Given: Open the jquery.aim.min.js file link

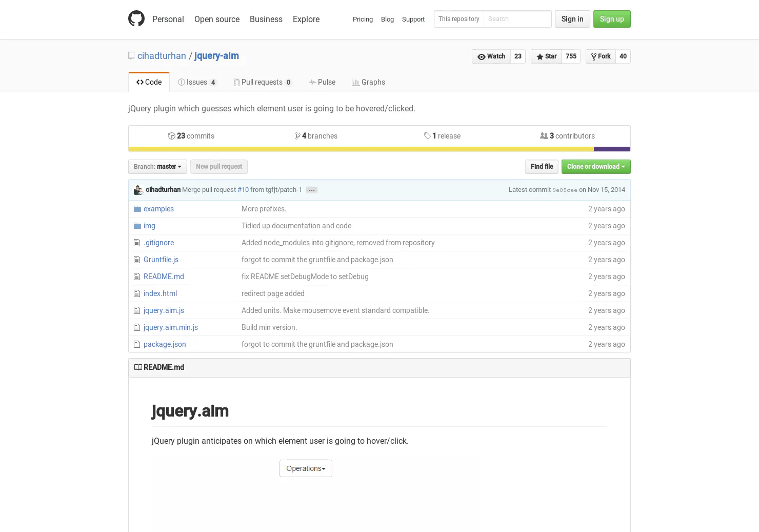Looking at the screenshot, I should click(171, 327).
